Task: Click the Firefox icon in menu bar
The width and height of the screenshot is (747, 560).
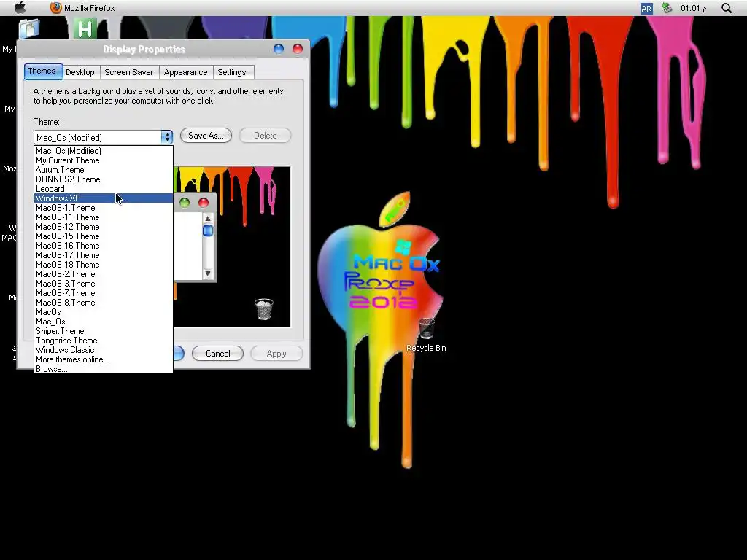Action: (x=55, y=7)
